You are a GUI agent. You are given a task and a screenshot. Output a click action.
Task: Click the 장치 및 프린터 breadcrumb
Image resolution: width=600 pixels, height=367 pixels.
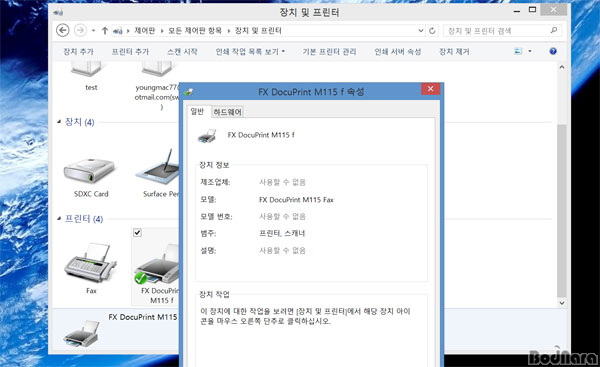point(258,31)
